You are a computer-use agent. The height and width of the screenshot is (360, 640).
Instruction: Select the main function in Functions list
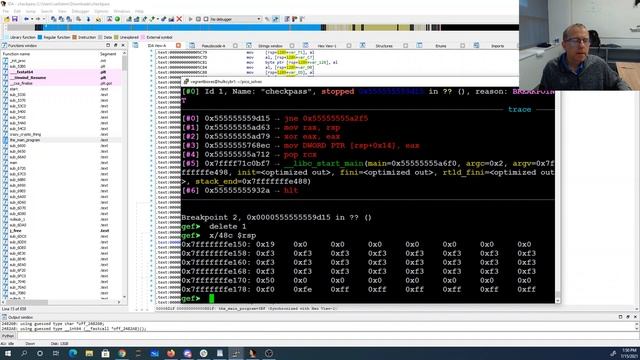[x=13, y=163]
